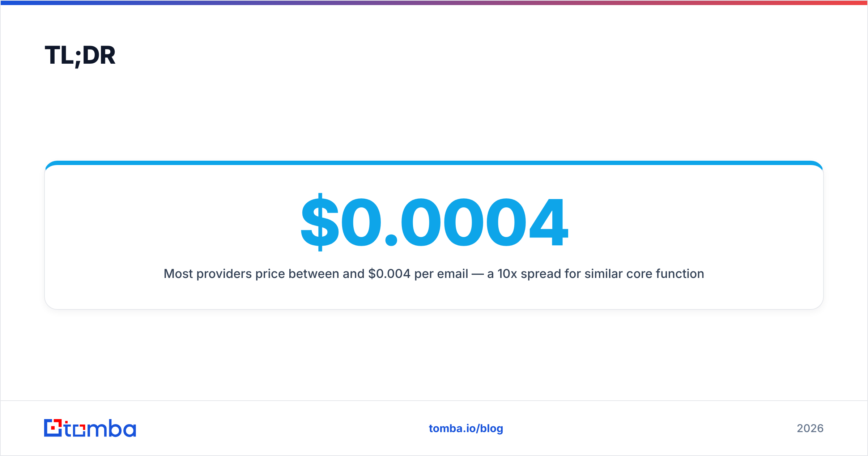Select the stylized bracket 'o' in tomba wordmark
Viewport: 868px width, 456px height.
[79, 430]
